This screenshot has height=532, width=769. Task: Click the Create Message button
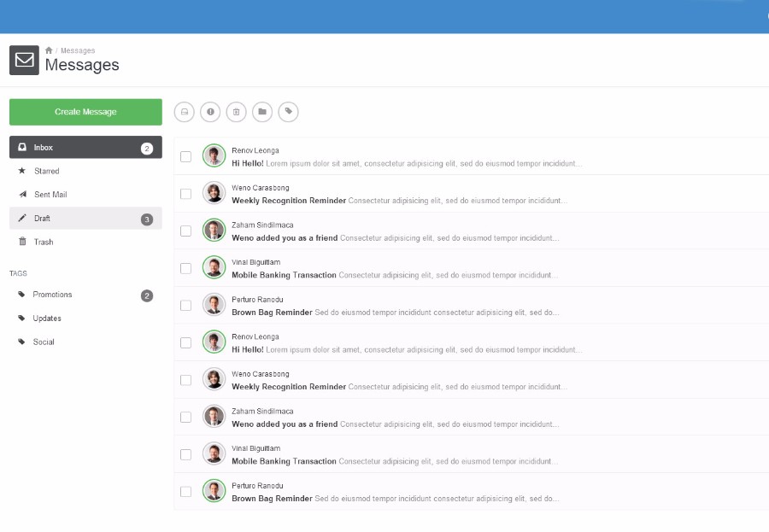click(85, 112)
